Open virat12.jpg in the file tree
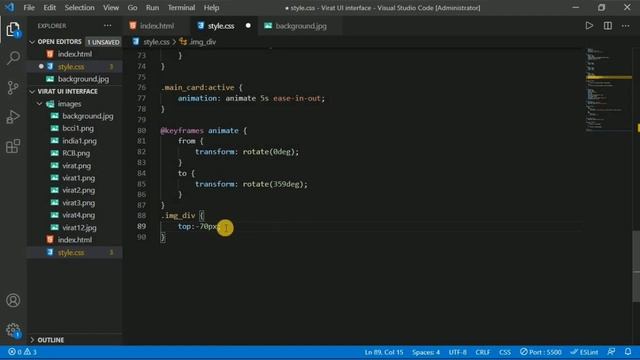 [75, 228]
